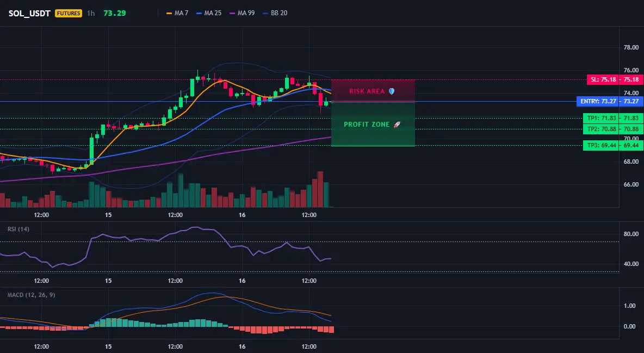Image resolution: width=644 pixels, height=353 pixels.
Task: Click the MACD (12, 26, 9) label
Action: pyautogui.click(x=31, y=295)
